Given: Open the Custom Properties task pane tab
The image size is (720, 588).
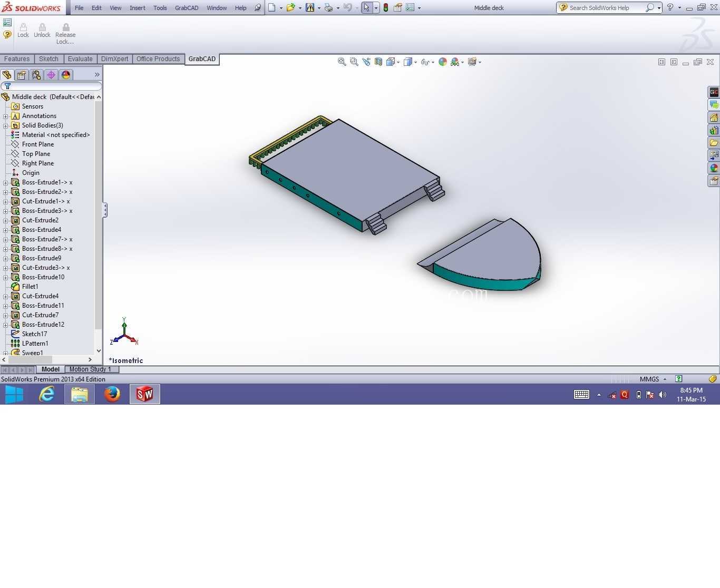Looking at the screenshot, I should (714, 181).
